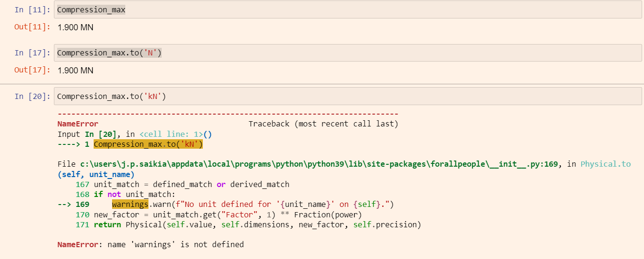Click the Physical.to function name
Image resolution: width=644 pixels, height=259 pixels.
tap(606, 164)
